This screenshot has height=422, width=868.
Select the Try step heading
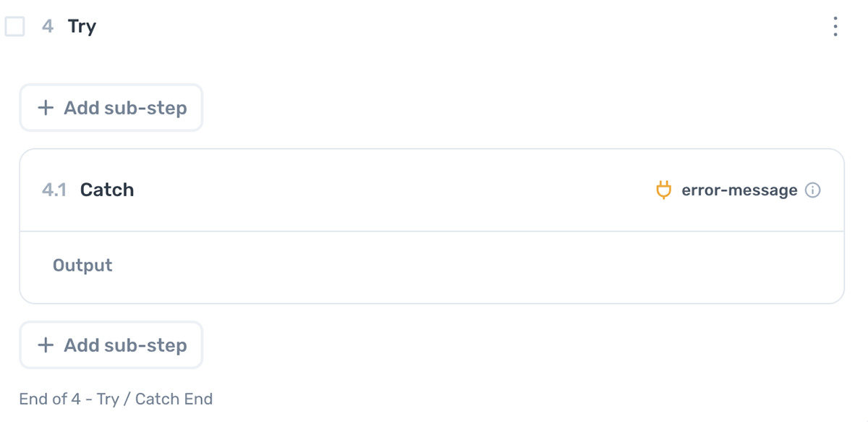[82, 27]
